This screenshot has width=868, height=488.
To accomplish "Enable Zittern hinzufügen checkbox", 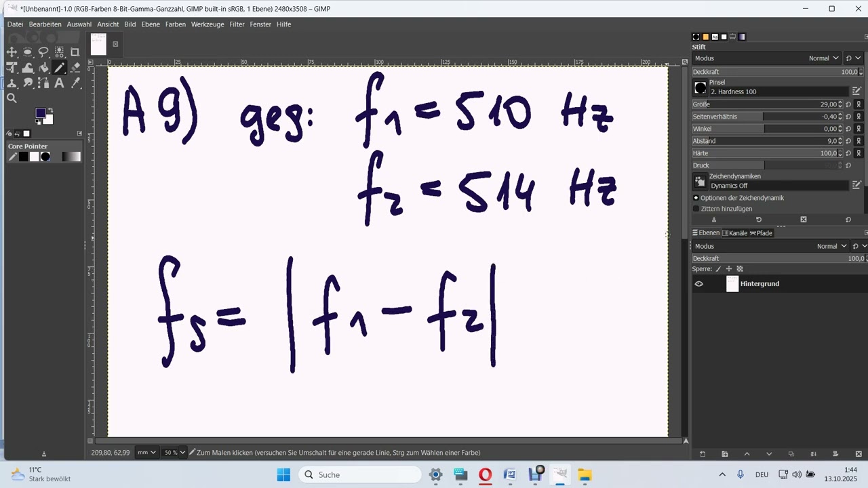I will [x=696, y=209].
